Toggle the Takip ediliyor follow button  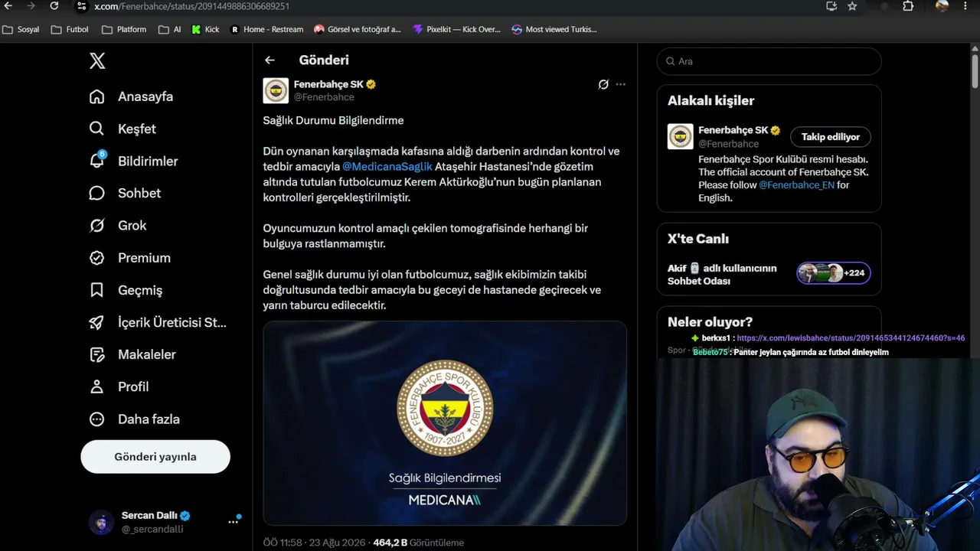click(x=831, y=137)
